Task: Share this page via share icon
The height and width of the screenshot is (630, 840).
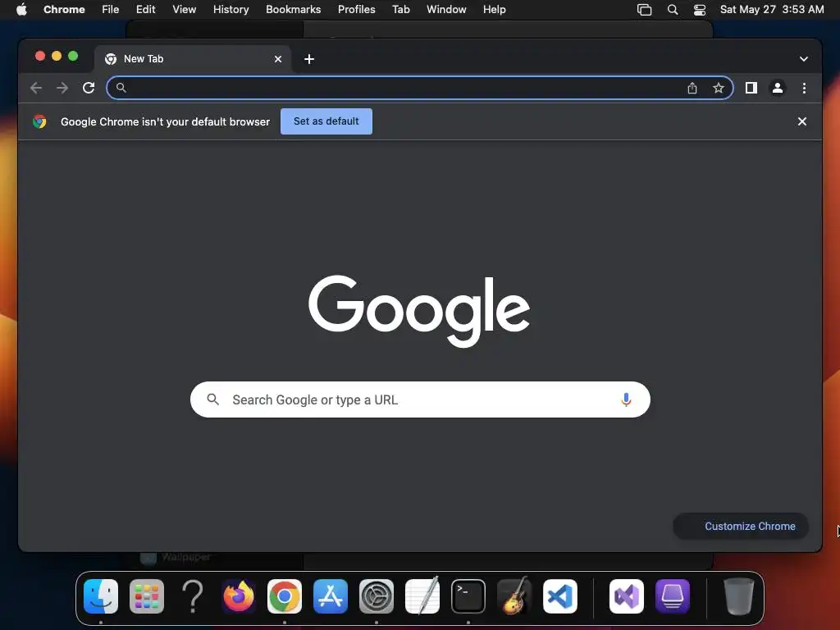Action: point(692,88)
